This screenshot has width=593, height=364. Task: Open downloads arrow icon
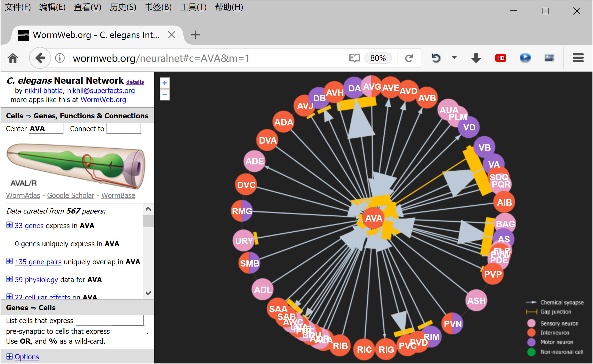pyautogui.click(x=476, y=58)
